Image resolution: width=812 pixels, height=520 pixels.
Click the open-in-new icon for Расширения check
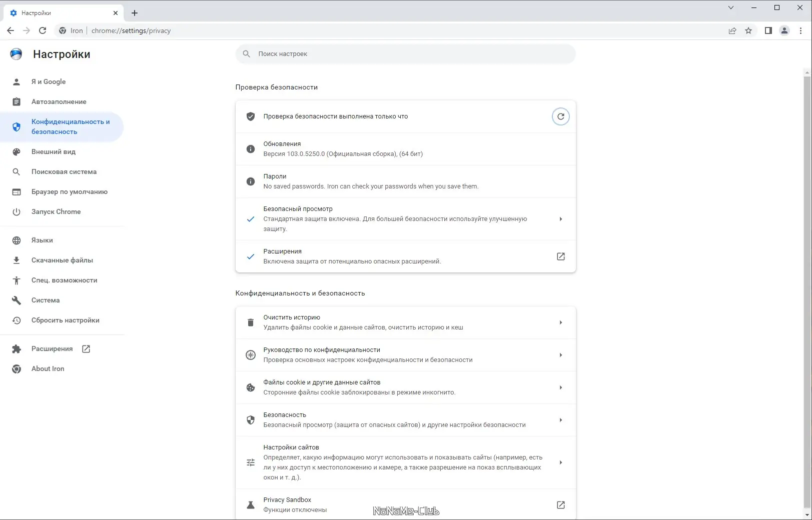click(560, 256)
